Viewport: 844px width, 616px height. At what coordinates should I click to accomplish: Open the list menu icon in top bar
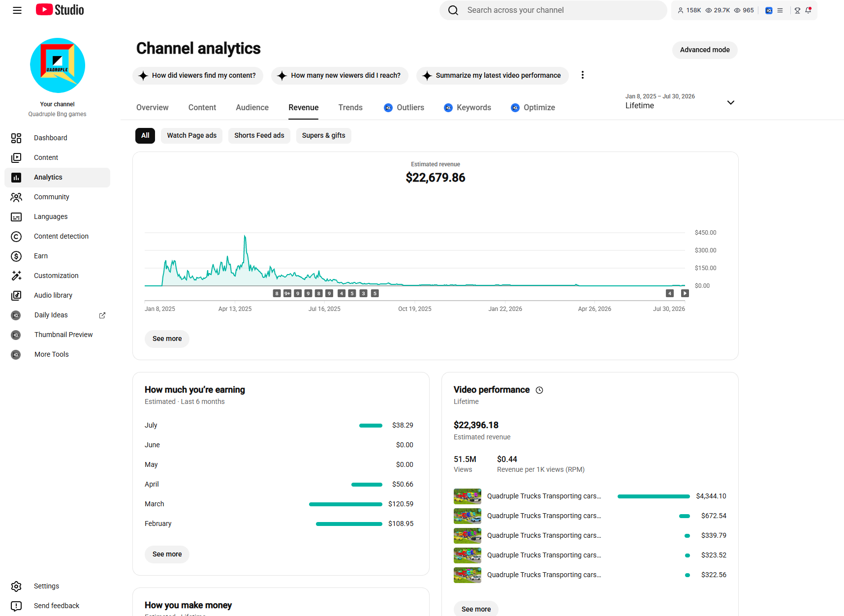(x=780, y=10)
